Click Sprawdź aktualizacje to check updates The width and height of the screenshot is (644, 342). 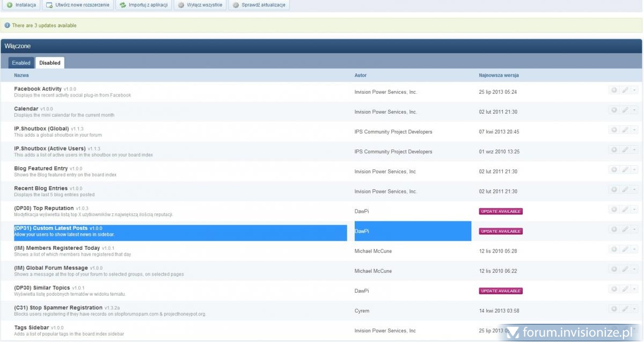click(260, 5)
